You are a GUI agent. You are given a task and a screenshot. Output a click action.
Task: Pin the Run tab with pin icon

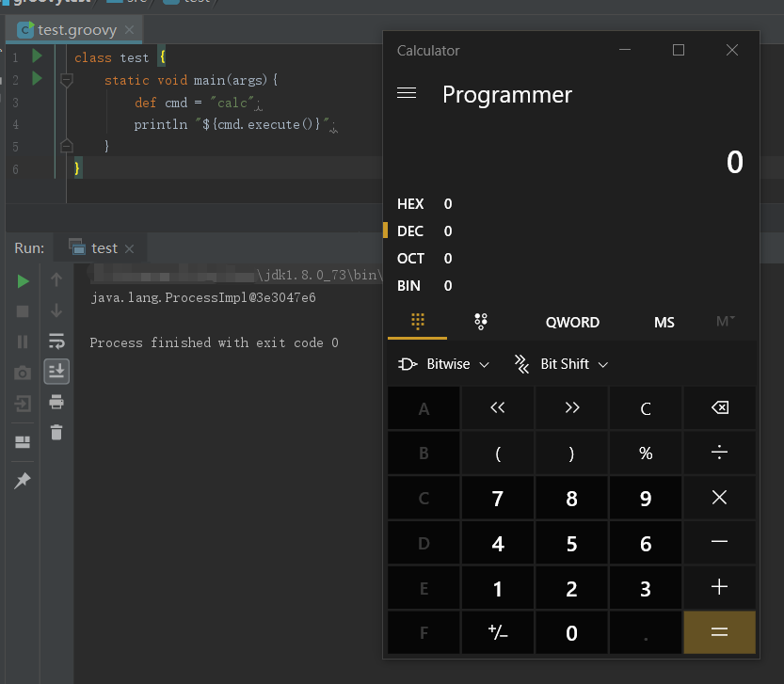pos(23,481)
